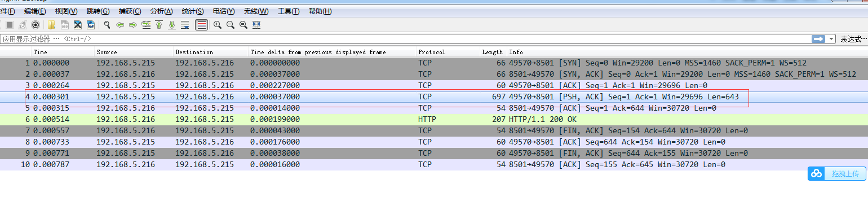
Task: Toggle packet list colorization
Action: pyautogui.click(x=201, y=25)
